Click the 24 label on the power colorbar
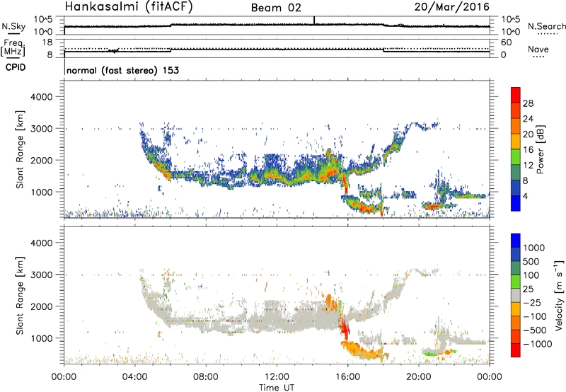The image size is (566, 392). tap(528, 119)
